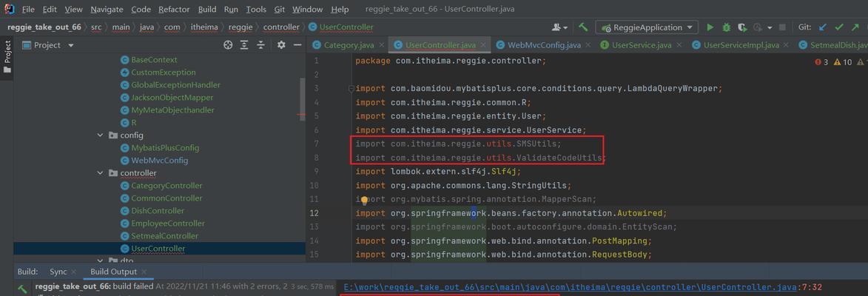Open the Project sidebar stripe button
868x296 pixels.
click(7, 57)
